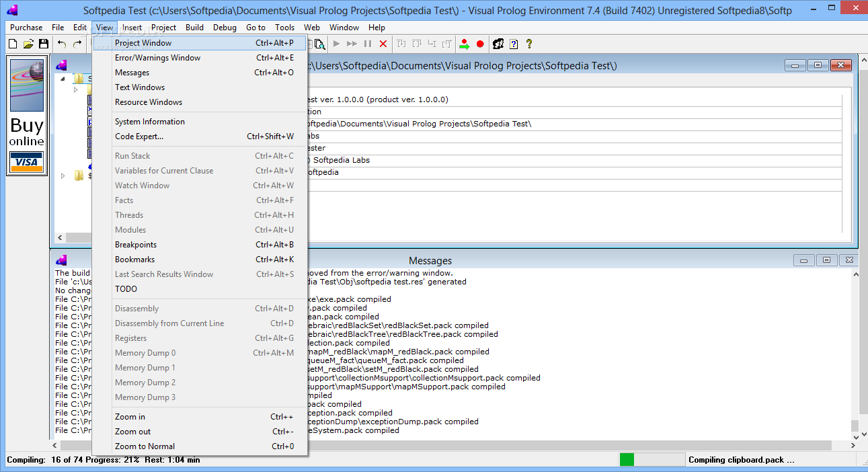
Task: Click the Pause debugging icon
Action: 368,44
